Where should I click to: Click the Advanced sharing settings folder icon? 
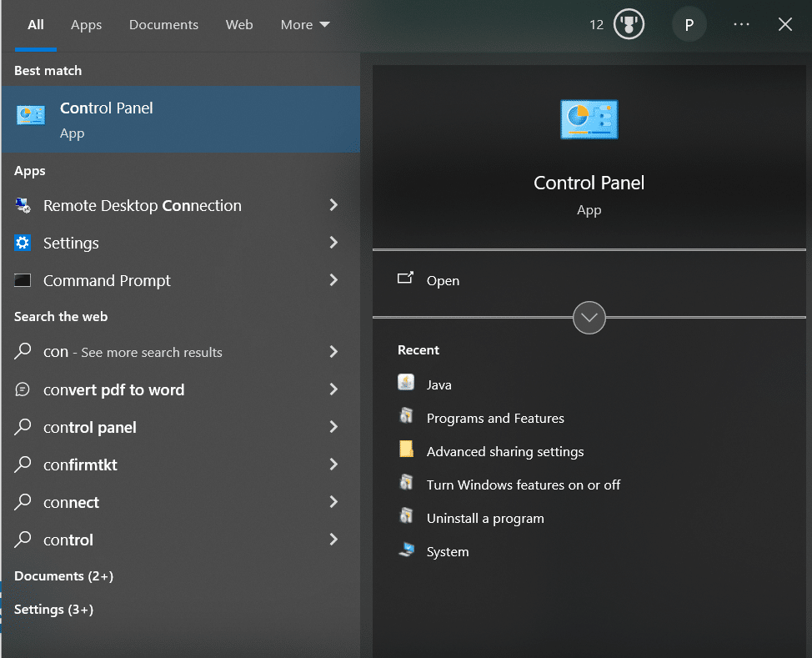click(x=407, y=449)
